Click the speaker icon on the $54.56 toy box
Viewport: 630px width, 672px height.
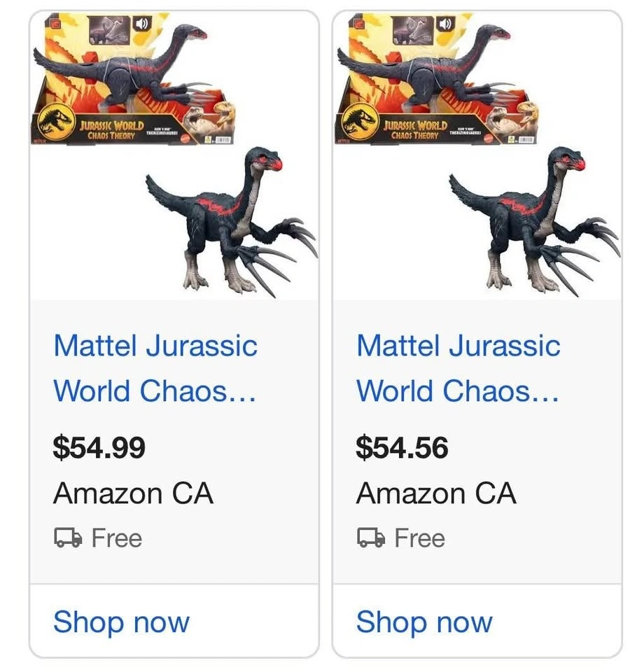coord(445,23)
